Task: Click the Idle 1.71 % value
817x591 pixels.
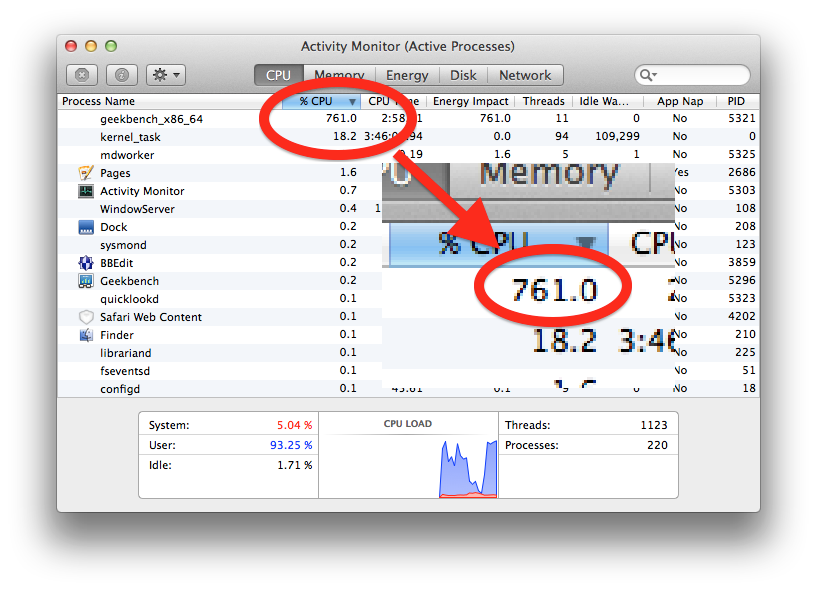Action: (x=294, y=465)
